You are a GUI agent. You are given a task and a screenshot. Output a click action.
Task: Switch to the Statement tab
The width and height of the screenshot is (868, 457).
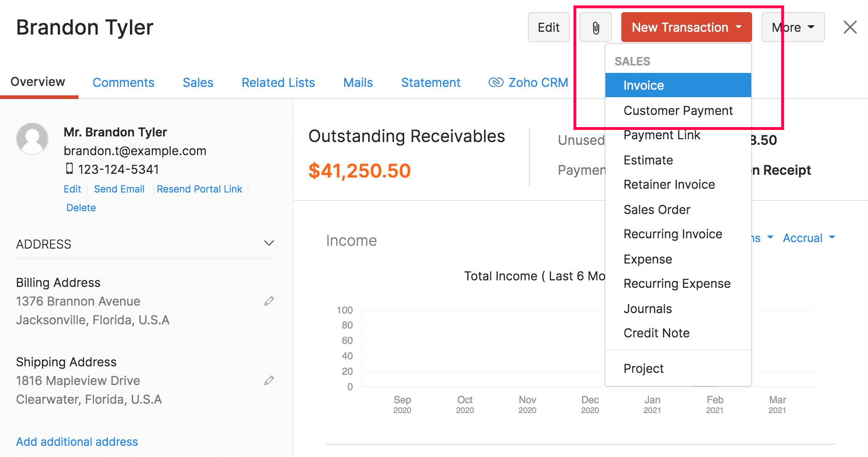pos(430,82)
